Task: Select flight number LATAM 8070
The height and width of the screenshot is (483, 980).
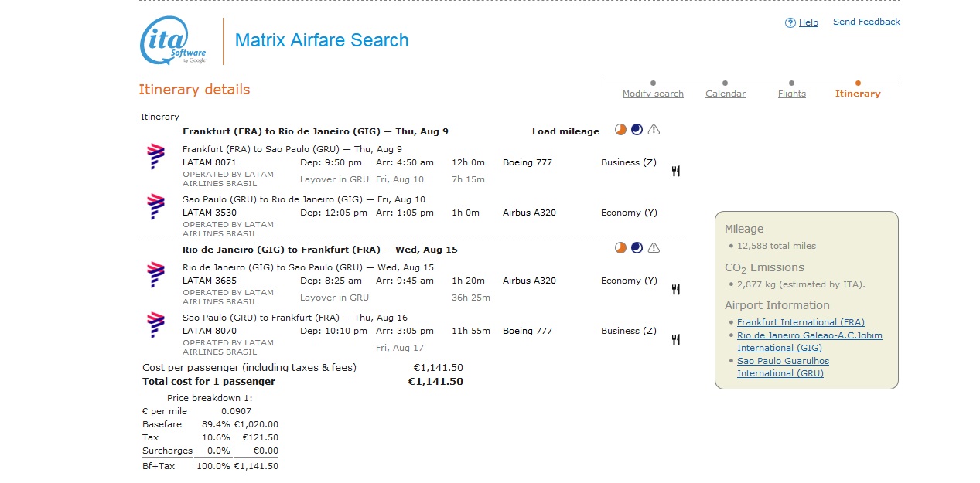Action: pyautogui.click(x=210, y=331)
